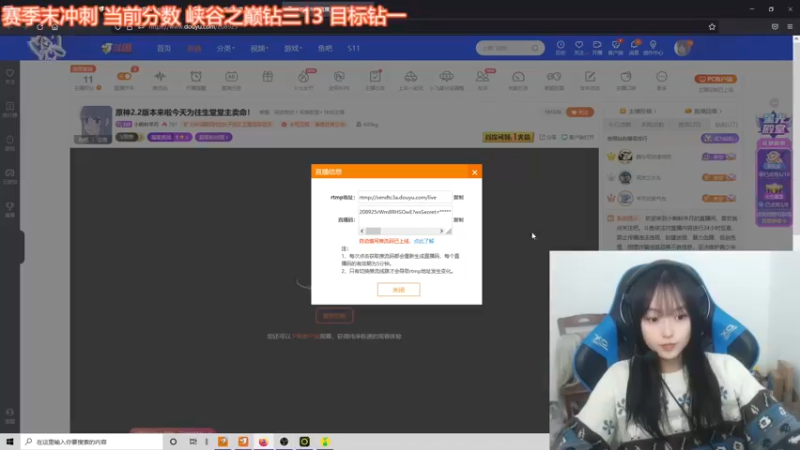
Task: Click the right scroll arrow in stream key box
Action: 441,231
